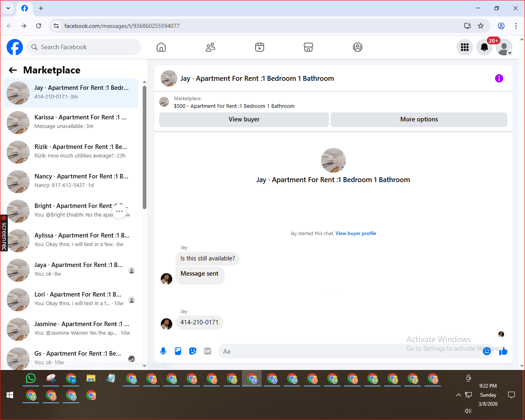Open Jaya conversation in the list
Viewport: 525px width, 420px height.
pyautogui.click(x=71, y=270)
